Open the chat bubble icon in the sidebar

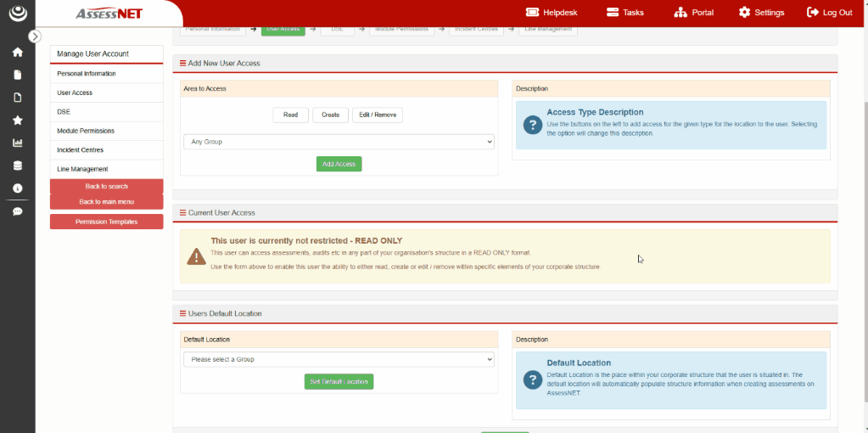[18, 211]
